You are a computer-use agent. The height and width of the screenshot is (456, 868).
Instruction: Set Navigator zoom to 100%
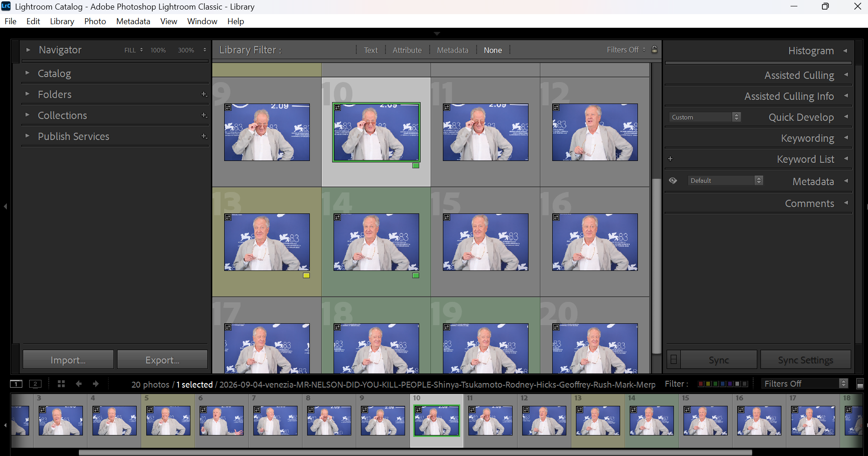(x=158, y=50)
